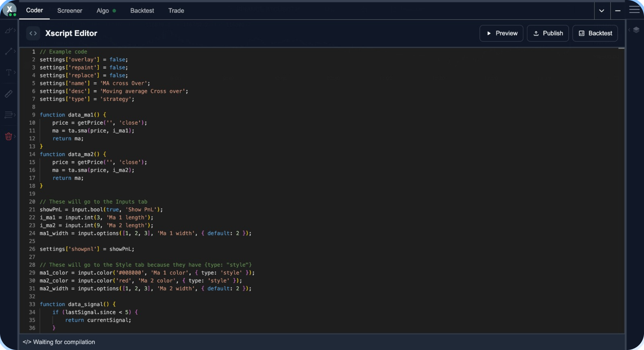644x350 pixels.
Task: Select the brush drawing tool in sidebar
Action: [8, 31]
